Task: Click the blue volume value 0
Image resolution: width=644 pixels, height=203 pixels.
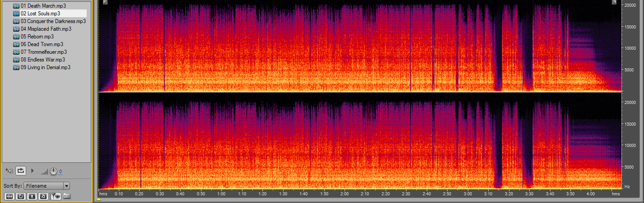Action: [60, 172]
